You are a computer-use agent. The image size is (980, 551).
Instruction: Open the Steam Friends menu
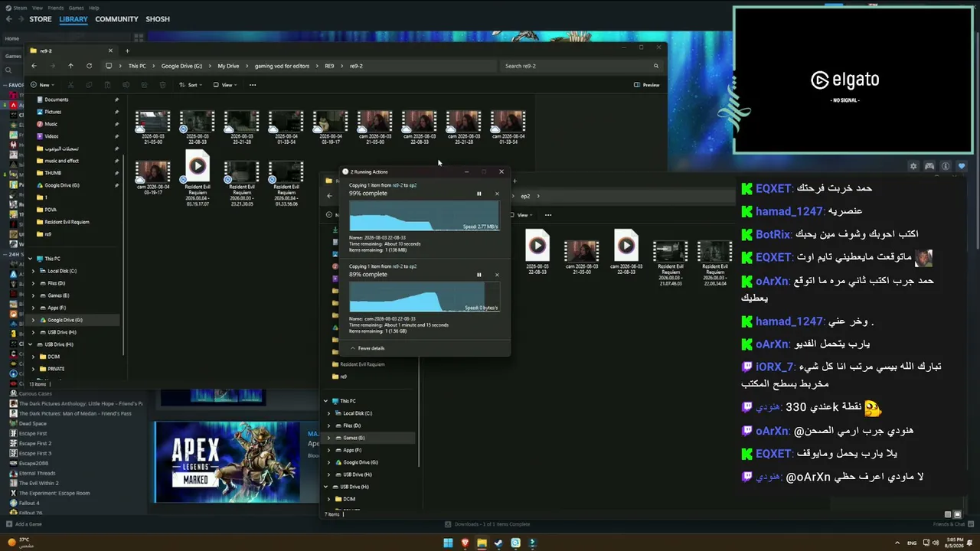click(56, 8)
